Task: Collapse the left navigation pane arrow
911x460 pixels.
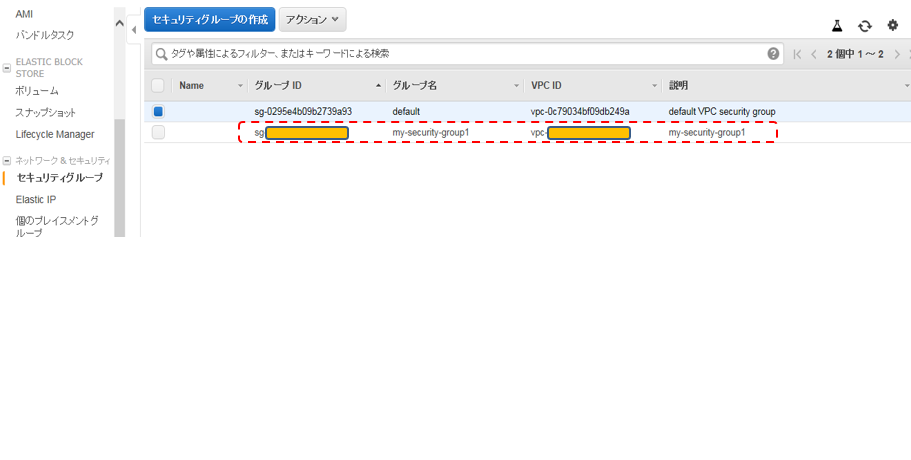Action: (134, 30)
